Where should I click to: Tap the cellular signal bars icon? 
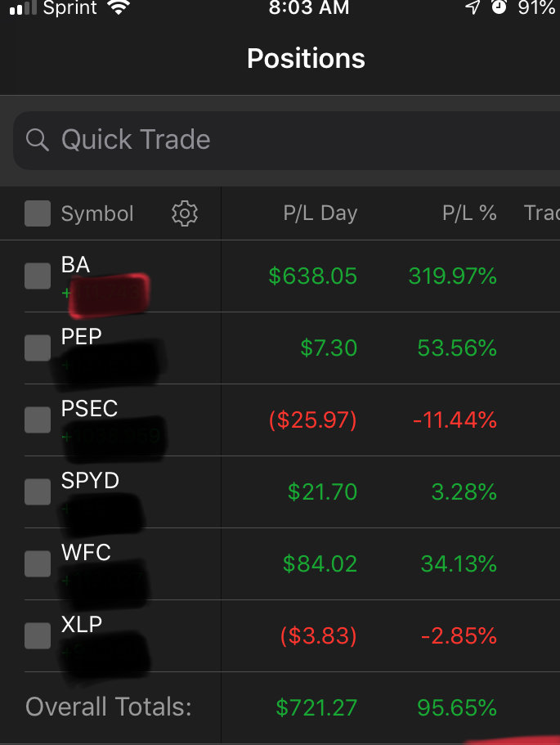coord(23,7)
